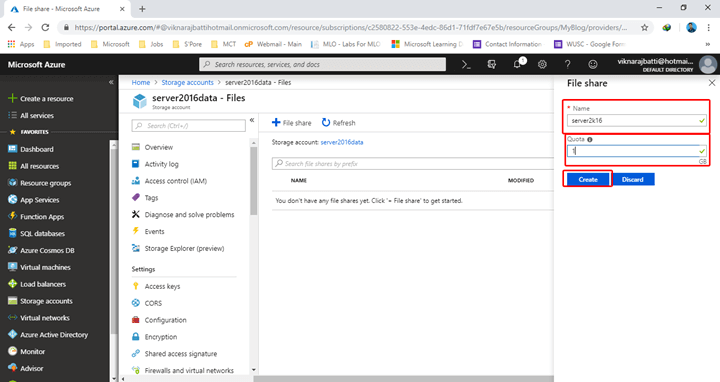The width and height of the screenshot is (720, 382).
Task: Click the account avatar picture
Action: (708, 65)
